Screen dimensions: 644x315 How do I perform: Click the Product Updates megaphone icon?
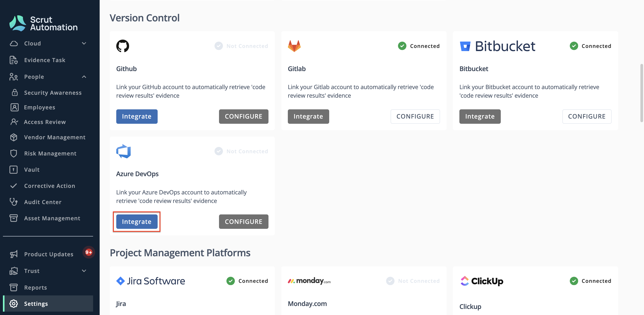(x=14, y=254)
